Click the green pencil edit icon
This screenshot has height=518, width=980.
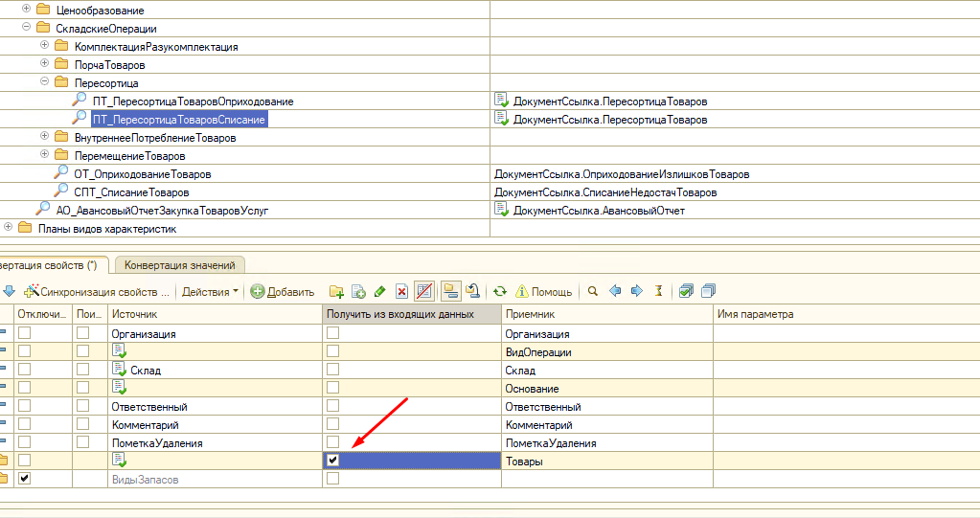point(380,292)
